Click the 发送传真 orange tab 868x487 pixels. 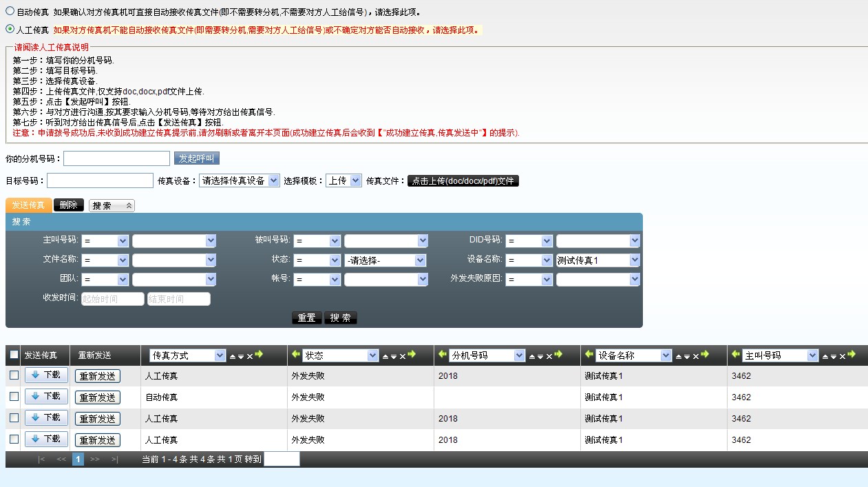point(28,205)
